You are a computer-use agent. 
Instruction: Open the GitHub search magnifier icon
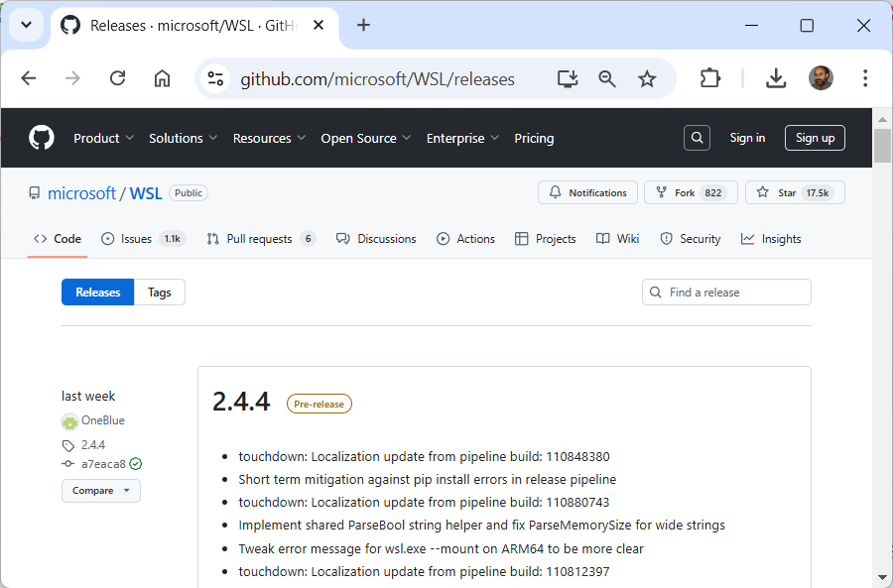[x=698, y=138]
